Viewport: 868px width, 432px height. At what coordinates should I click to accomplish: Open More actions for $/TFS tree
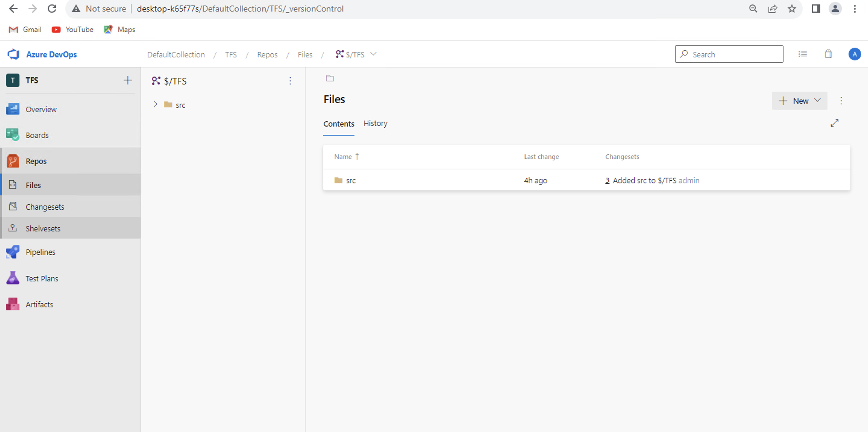coord(290,81)
